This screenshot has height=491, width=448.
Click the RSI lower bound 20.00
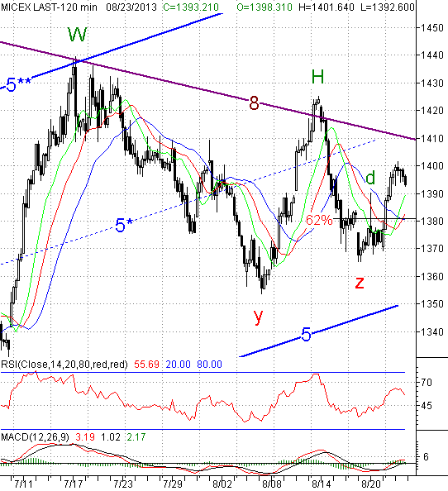(179, 365)
